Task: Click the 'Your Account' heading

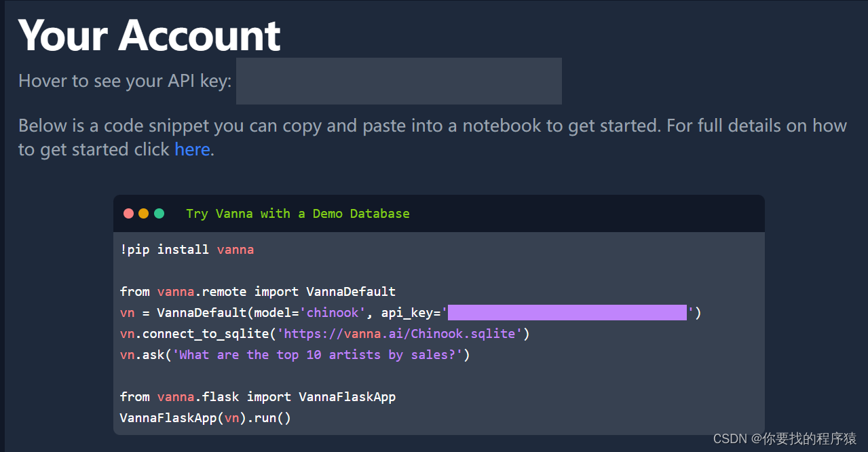Action: tap(149, 35)
